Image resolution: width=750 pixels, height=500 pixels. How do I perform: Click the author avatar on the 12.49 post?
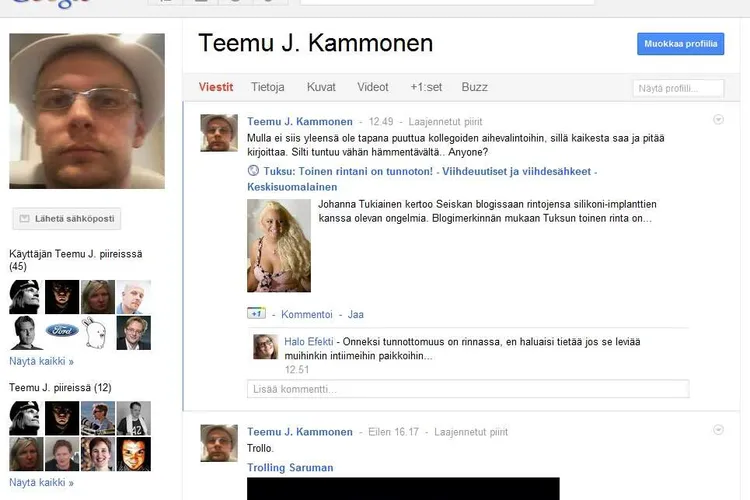point(219,133)
